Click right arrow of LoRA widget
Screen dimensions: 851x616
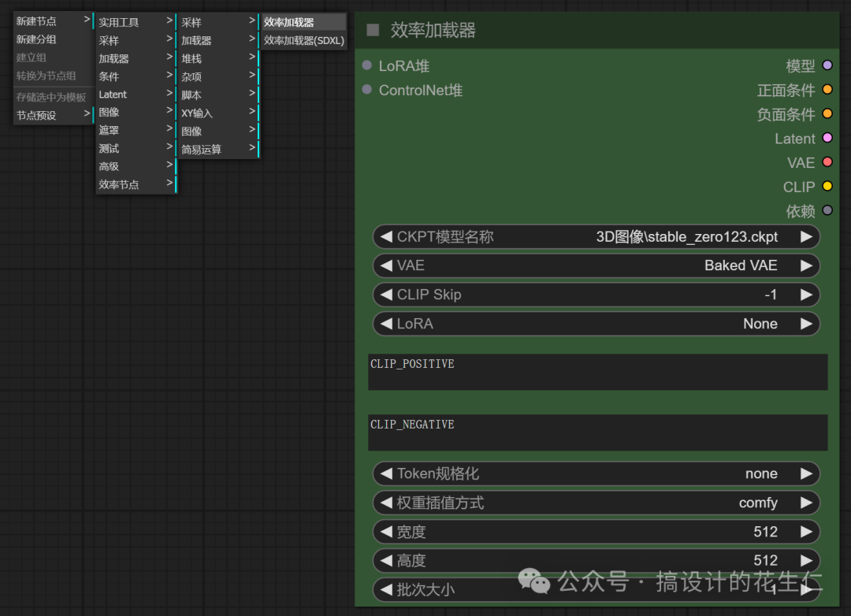click(x=807, y=324)
